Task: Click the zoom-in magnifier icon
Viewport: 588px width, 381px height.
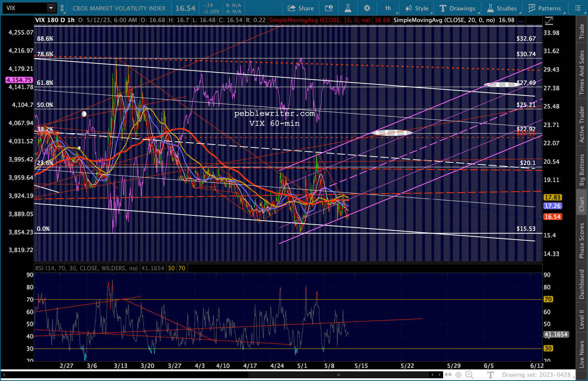Action: point(469,375)
